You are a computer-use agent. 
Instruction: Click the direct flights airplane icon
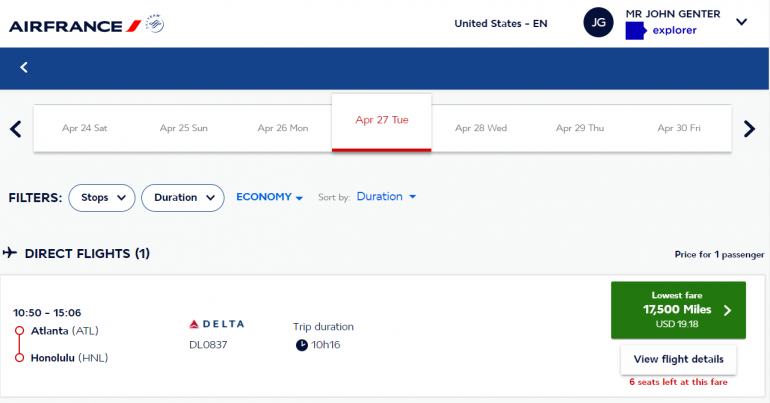tap(10, 253)
